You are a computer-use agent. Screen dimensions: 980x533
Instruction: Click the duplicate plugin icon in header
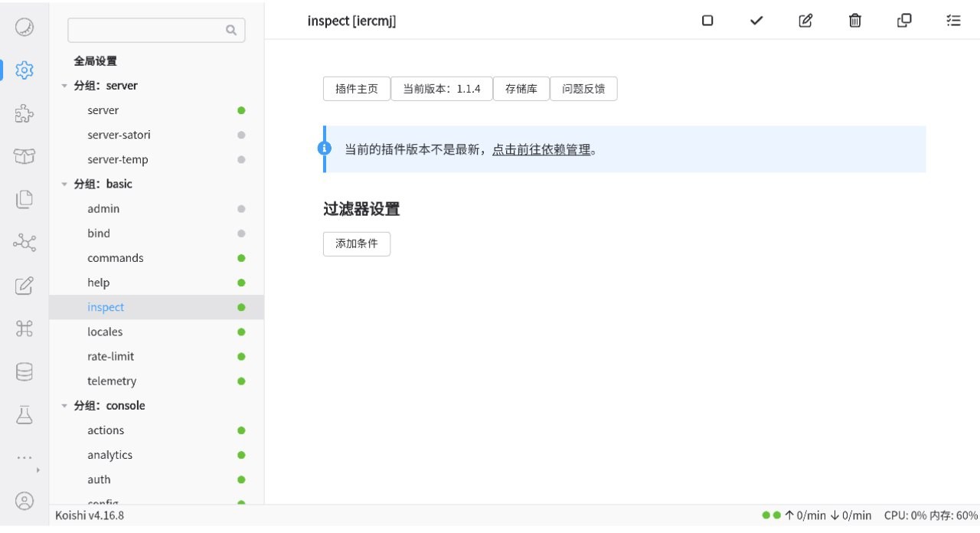pyautogui.click(x=904, y=21)
